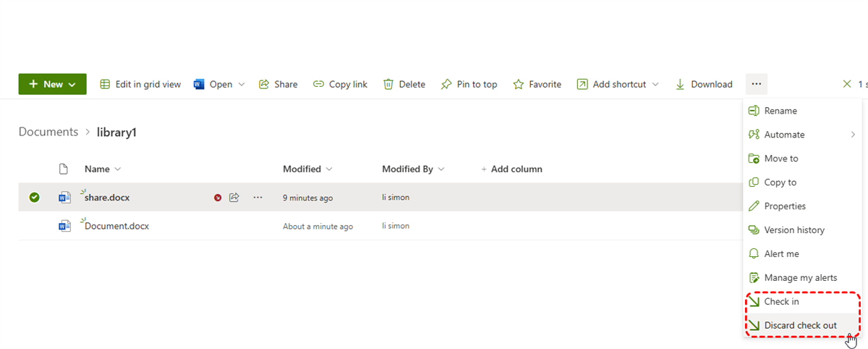Viewport: 868px width, 349px height.
Task: Sort by the Modified column header
Action: [302, 169]
